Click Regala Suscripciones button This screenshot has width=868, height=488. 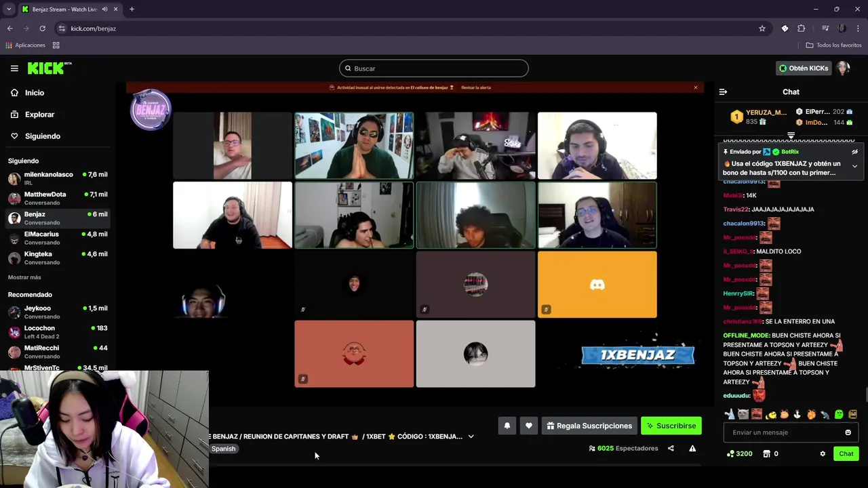pos(589,426)
